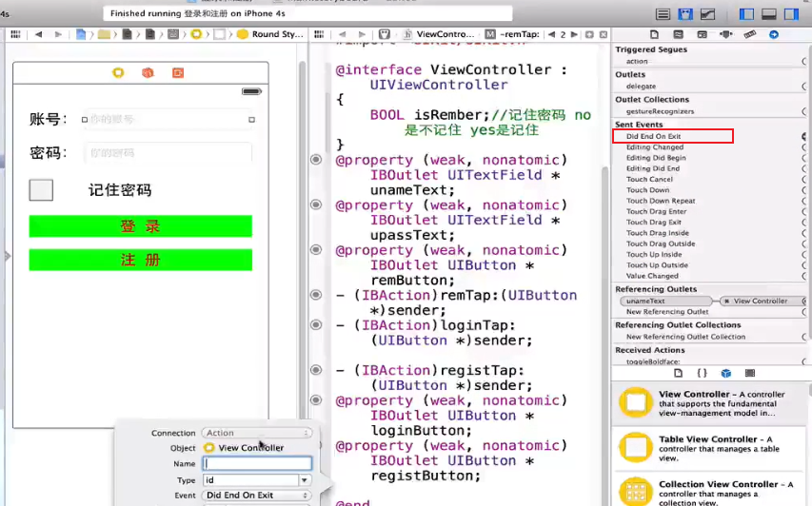Click the connection circle beside loginTap: action
812x506 pixels.
click(x=316, y=325)
